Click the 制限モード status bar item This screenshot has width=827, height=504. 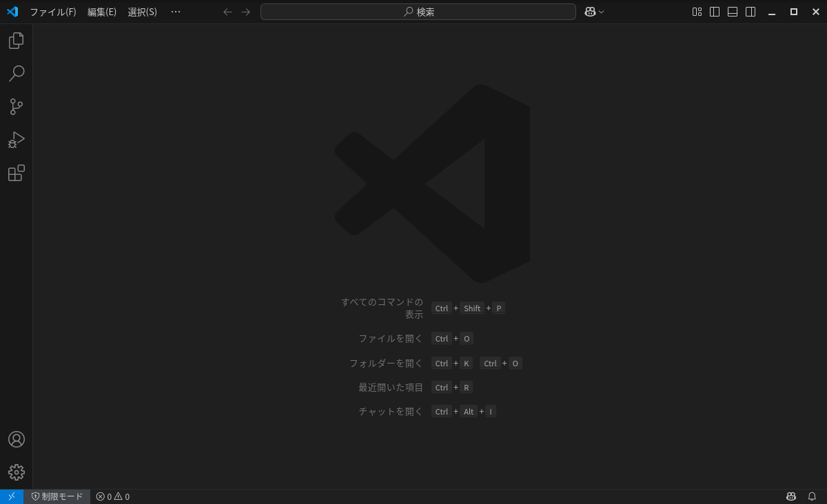(57, 496)
